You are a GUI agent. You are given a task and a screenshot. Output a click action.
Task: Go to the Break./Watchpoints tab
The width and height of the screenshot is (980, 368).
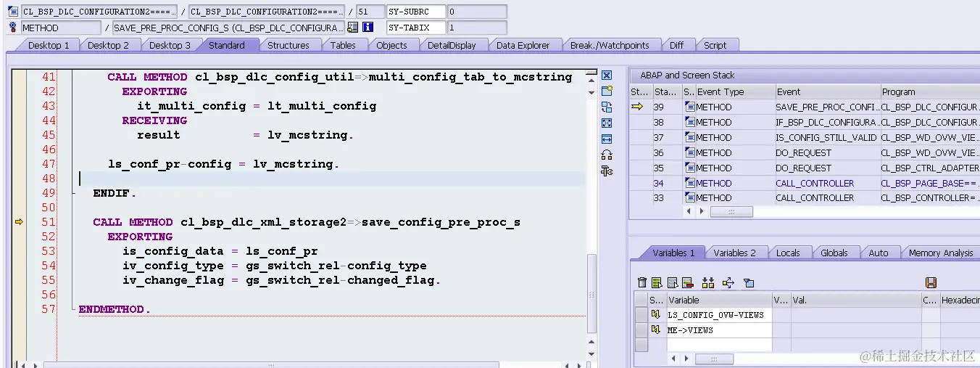610,45
